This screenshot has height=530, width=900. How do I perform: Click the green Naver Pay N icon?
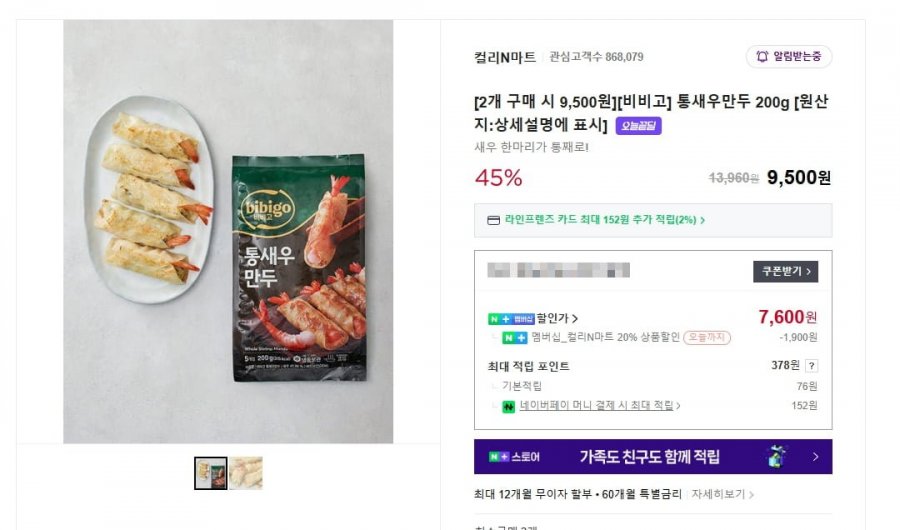click(x=509, y=406)
